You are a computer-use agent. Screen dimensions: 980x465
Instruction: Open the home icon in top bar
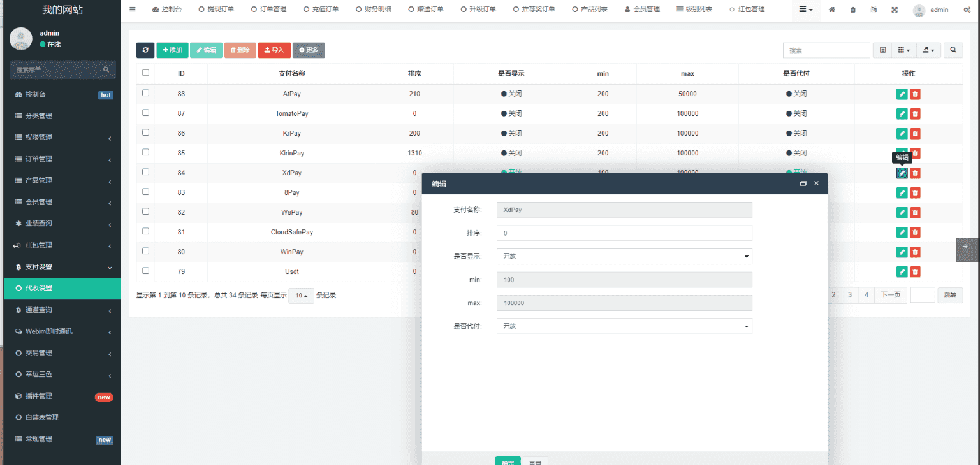(x=832, y=10)
